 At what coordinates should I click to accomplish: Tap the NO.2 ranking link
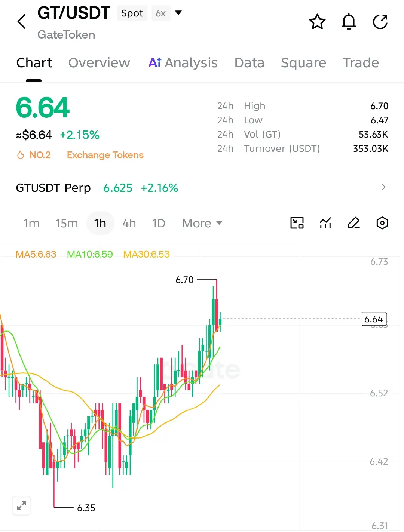tap(40, 155)
